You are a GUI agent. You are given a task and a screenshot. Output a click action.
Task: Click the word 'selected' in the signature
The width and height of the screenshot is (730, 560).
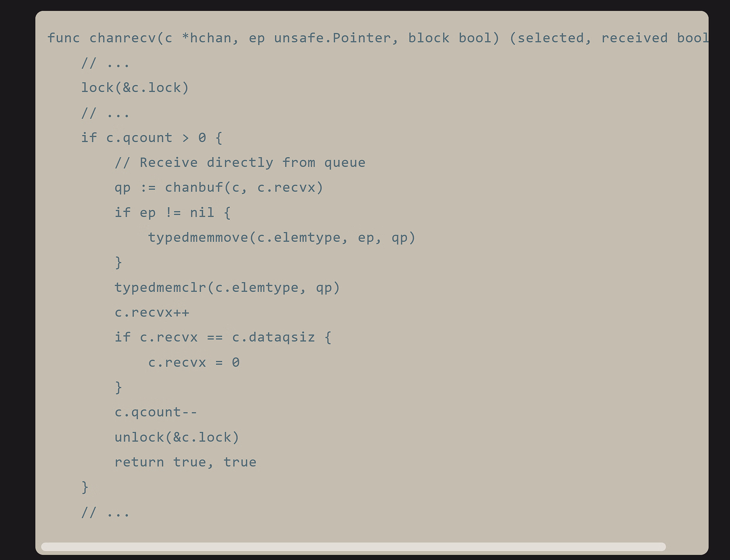click(550, 38)
